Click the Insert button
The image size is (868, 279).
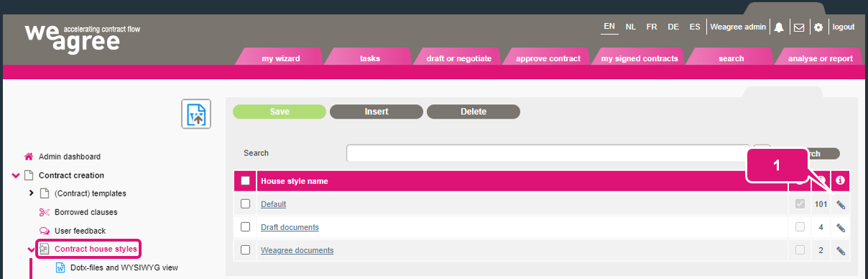pyautogui.click(x=377, y=111)
